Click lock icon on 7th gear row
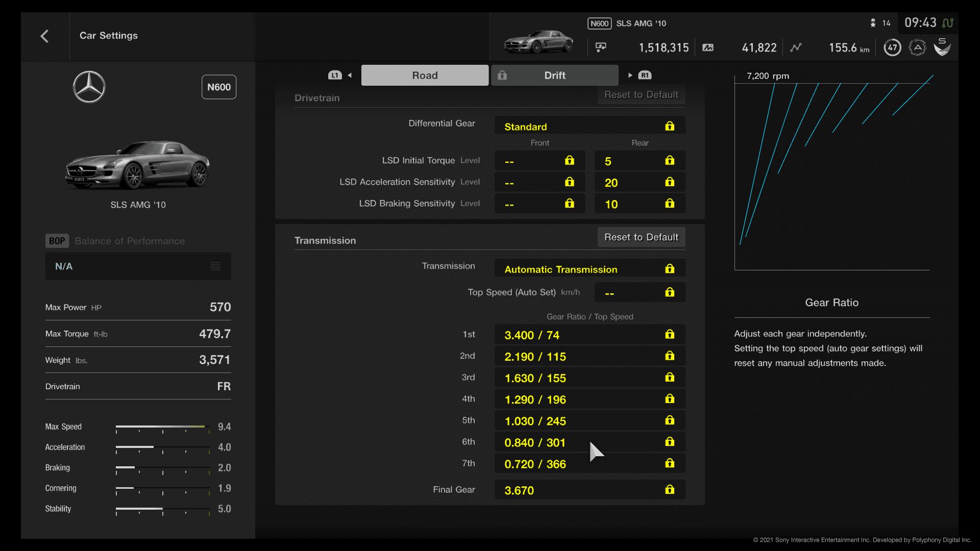Viewport: 980px width, 551px height. (670, 463)
